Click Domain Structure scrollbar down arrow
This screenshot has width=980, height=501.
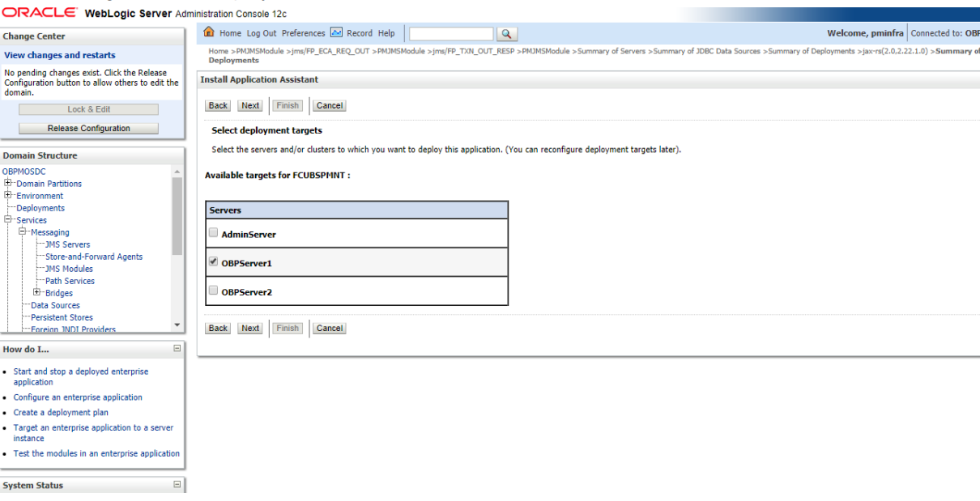[x=177, y=325]
